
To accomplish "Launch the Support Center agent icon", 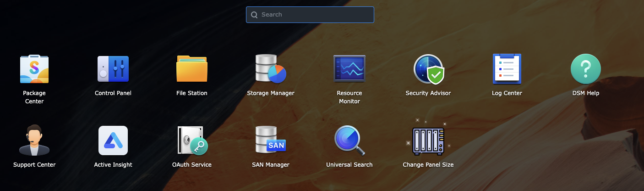I will [34, 140].
